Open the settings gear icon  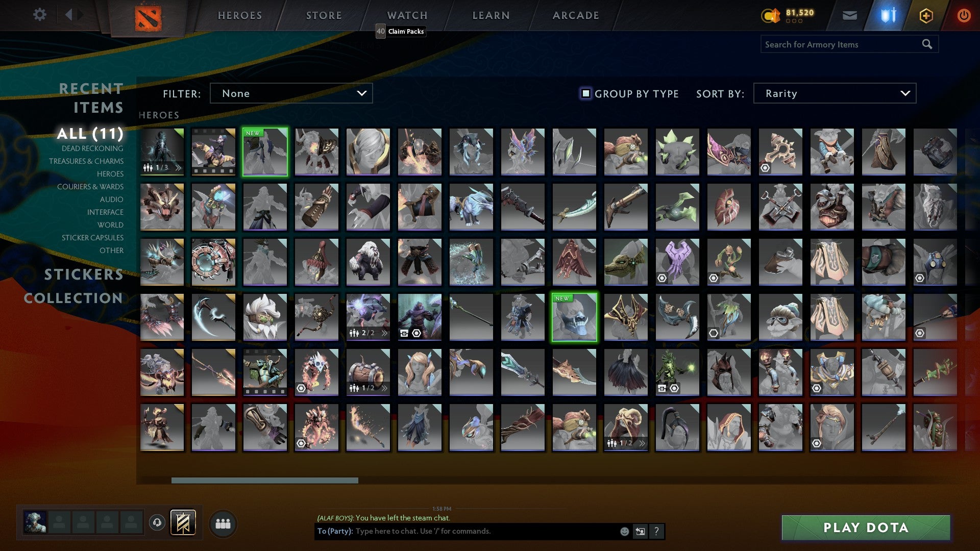pyautogui.click(x=39, y=15)
